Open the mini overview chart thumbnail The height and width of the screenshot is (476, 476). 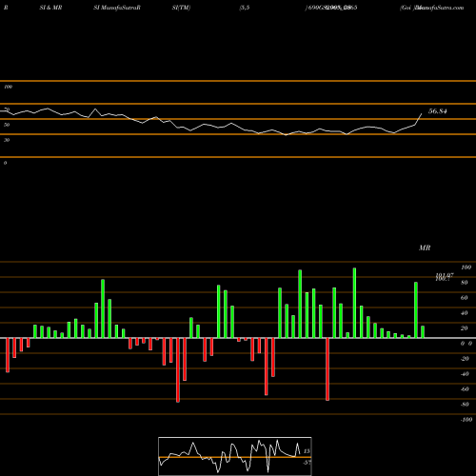(235, 456)
